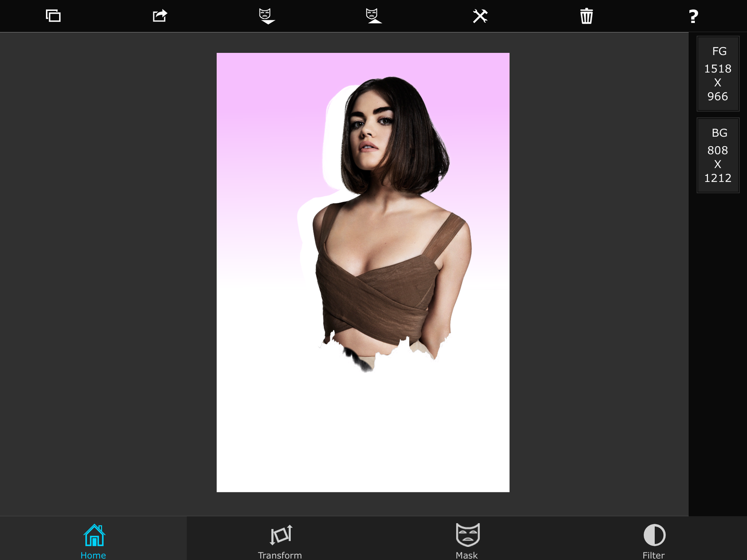This screenshot has height=560, width=747.
Task: Click the half-circle Filter icon
Action: pos(654,535)
